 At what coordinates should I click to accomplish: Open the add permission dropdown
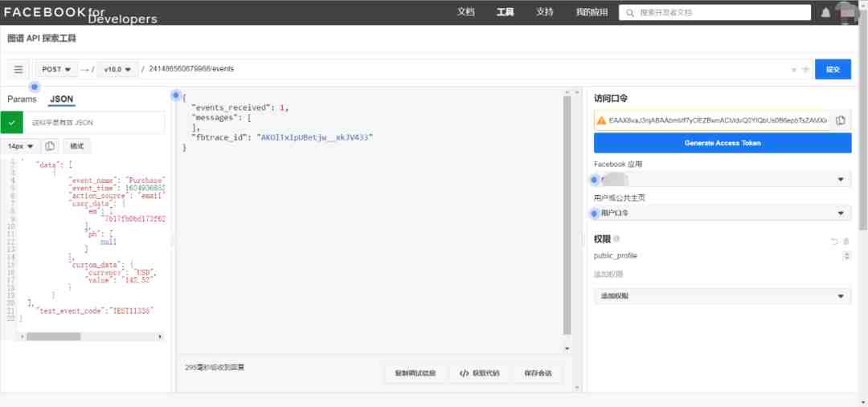coord(723,296)
